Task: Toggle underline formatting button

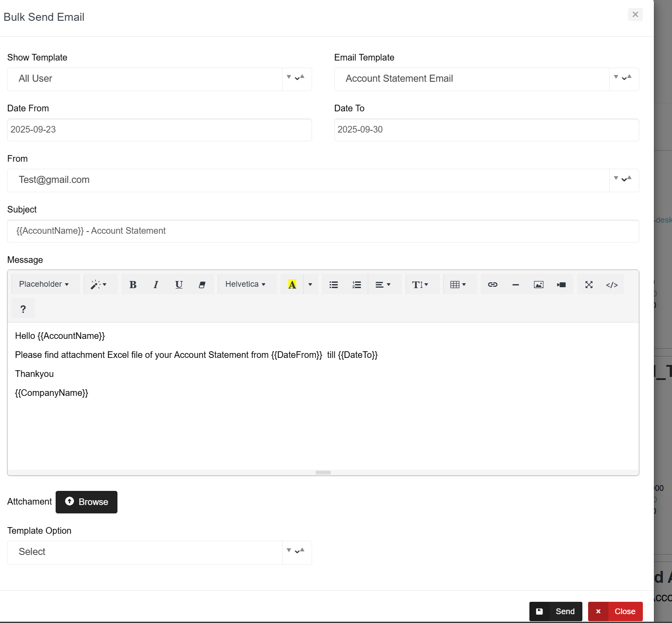Action: click(179, 285)
